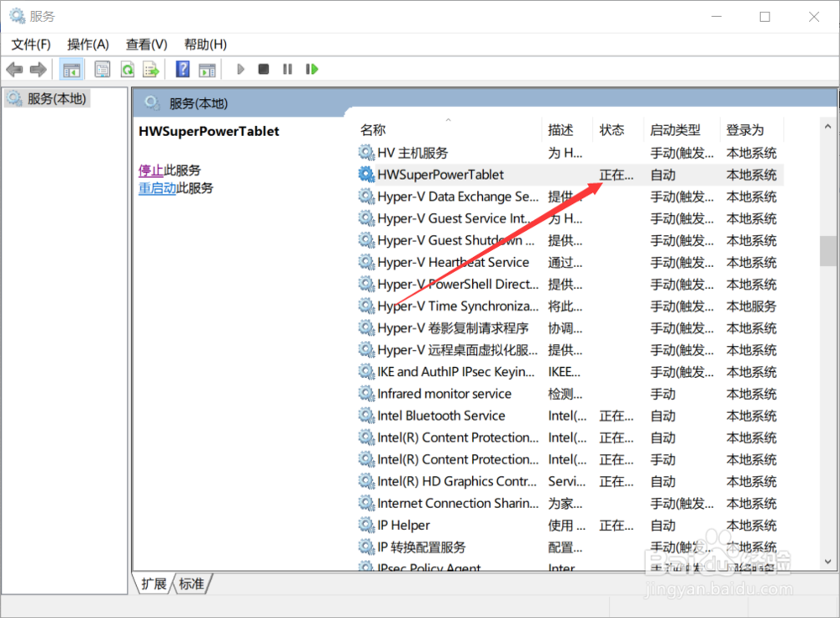The height and width of the screenshot is (618, 840).
Task: Click the gear icon of Intel Bluetooth Service
Action: coord(366,416)
